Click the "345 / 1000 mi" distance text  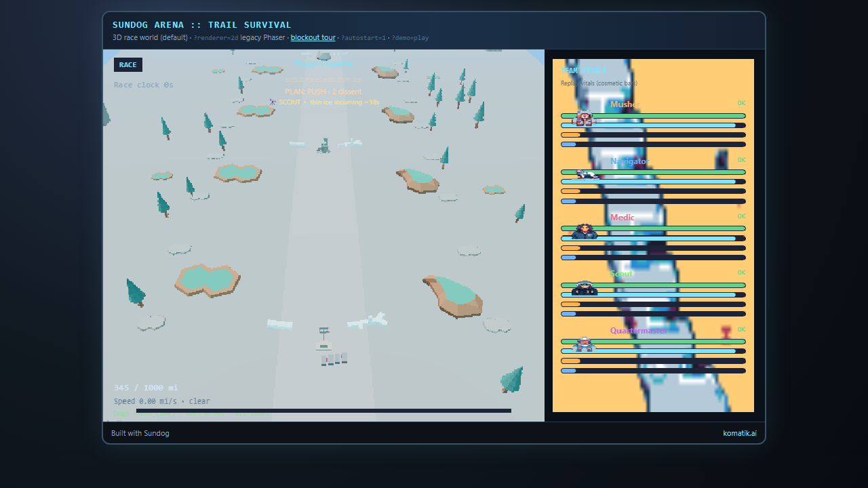(146, 388)
